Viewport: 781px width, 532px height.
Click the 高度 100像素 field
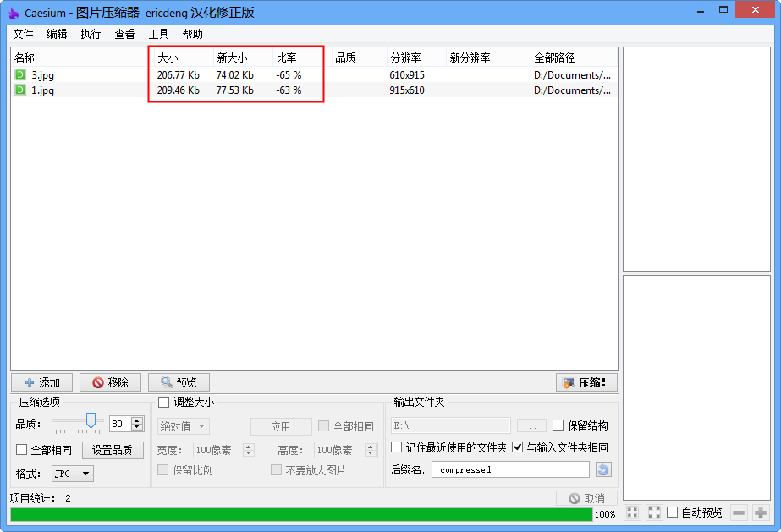pyautogui.click(x=339, y=450)
